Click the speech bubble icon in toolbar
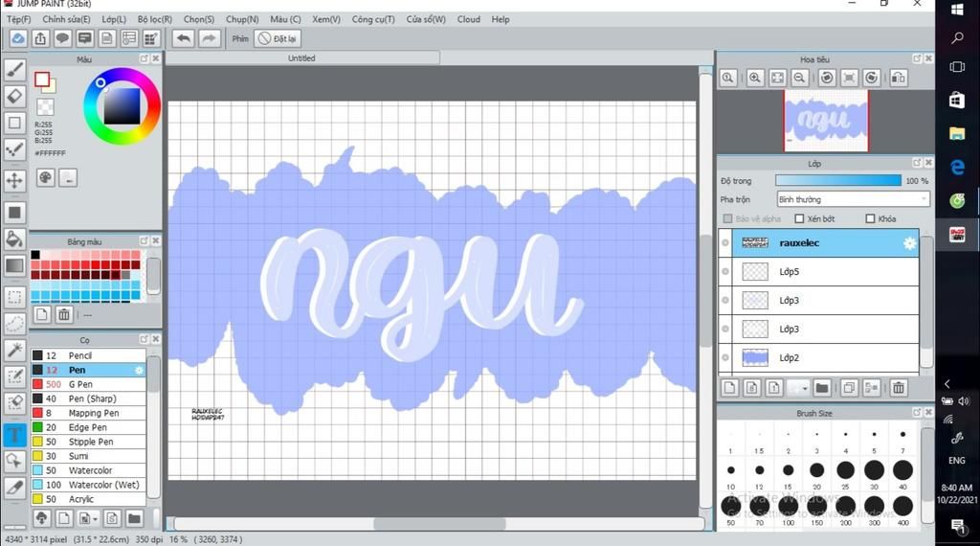Viewport: 980px width, 546px height. point(62,38)
